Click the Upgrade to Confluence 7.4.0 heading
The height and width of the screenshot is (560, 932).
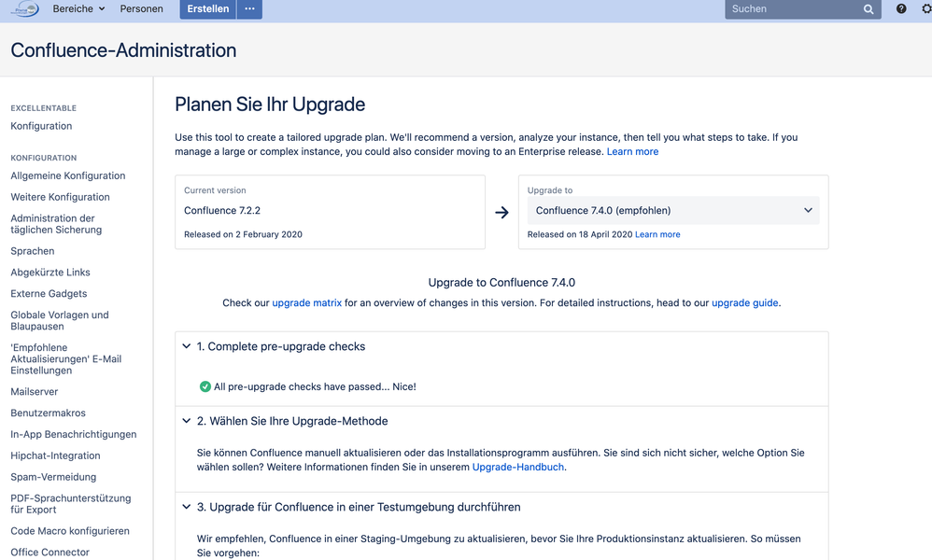[501, 283]
